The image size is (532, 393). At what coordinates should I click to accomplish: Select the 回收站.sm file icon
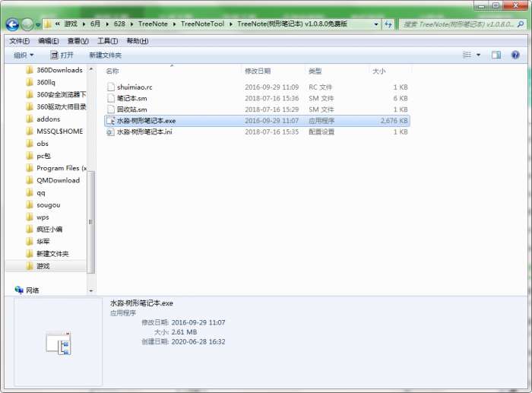pyautogui.click(x=111, y=109)
